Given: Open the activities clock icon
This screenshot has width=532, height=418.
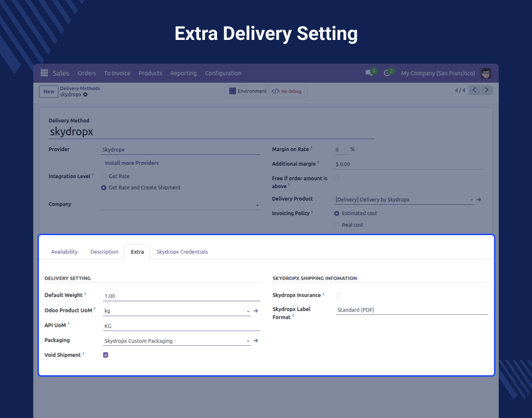Looking at the screenshot, I should (x=387, y=73).
